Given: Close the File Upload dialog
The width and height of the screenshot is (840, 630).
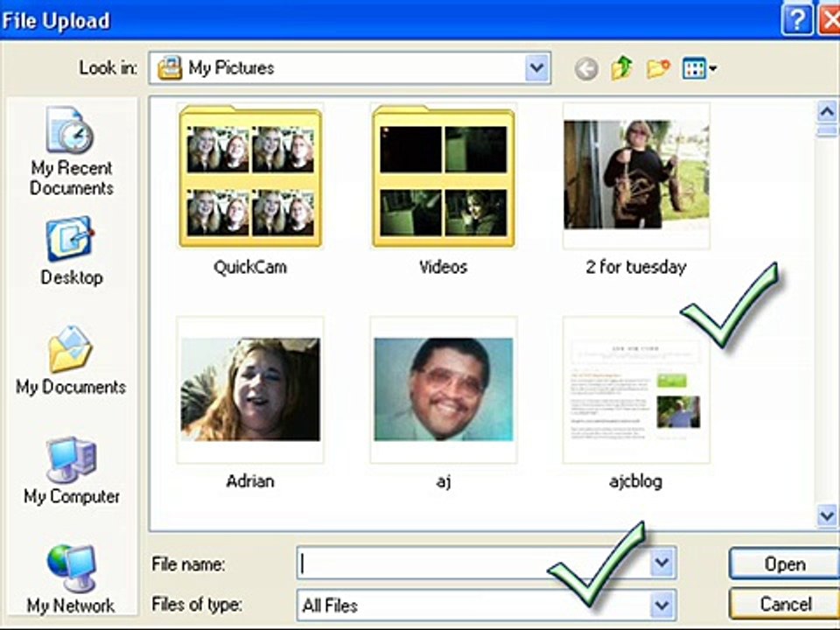Looking at the screenshot, I should [829, 21].
